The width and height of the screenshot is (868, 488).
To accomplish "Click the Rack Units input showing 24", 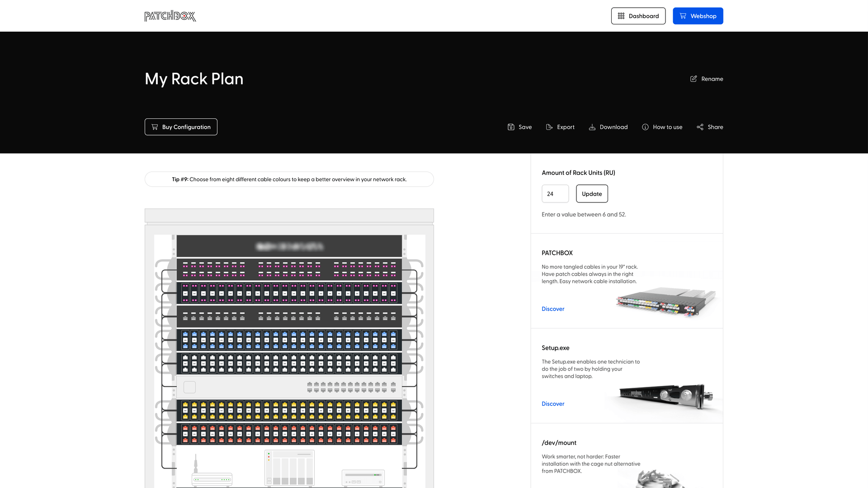I will tap(555, 193).
